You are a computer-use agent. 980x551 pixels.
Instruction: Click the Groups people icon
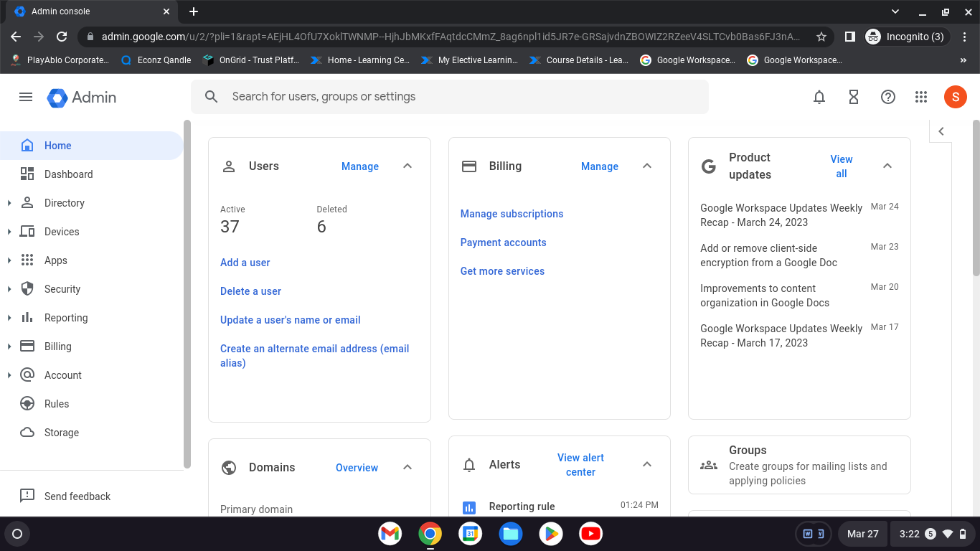tap(709, 465)
